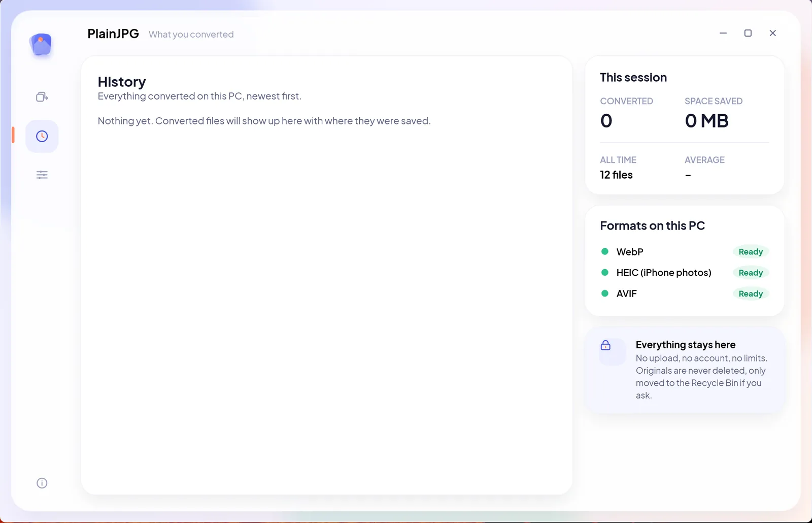Click the "WebP" format label
This screenshot has width=812, height=523.
pos(630,252)
